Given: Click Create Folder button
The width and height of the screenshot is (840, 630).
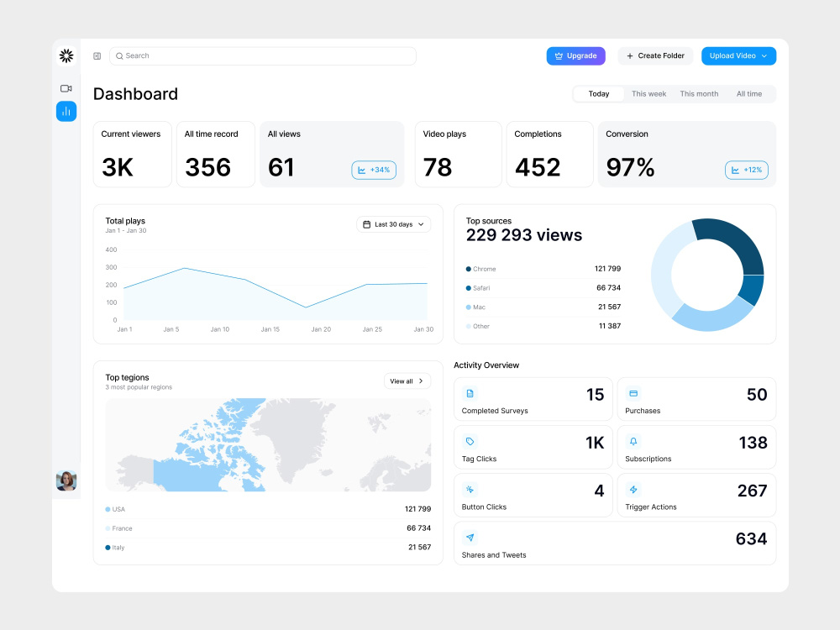Looking at the screenshot, I should [x=655, y=55].
